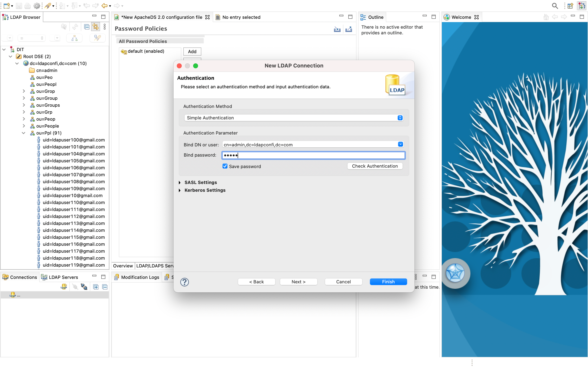Open quick search operator dropdown
Image resolution: width=588 pixels, height=368 pixels.
pyautogui.click(x=32, y=38)
